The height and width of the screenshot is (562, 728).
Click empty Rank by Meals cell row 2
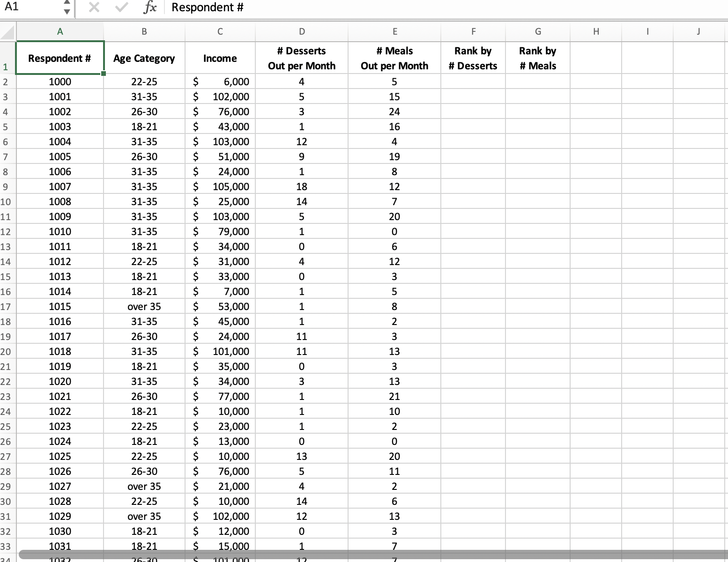pyautogui.click(x=538, y=82)
